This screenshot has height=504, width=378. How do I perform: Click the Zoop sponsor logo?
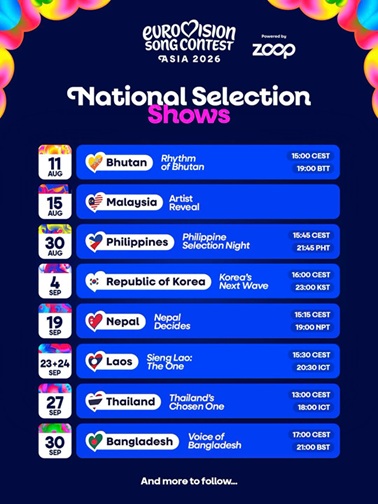[x=274, y=47]
